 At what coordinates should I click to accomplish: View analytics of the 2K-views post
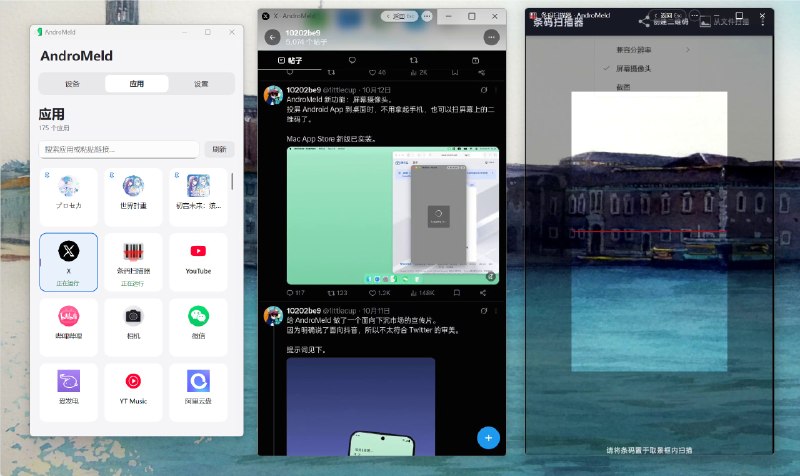coord(418,72)
